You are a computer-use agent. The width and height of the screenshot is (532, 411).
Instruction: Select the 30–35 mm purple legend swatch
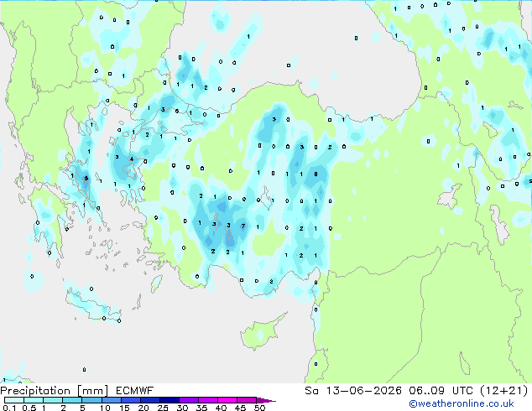click(x=189, y=400)
